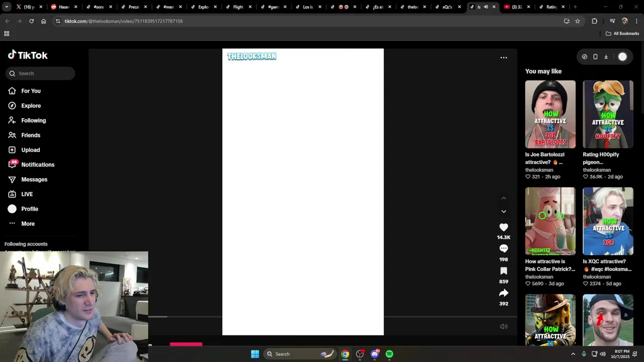Toggle the video volume speaker icon
Screen dimensions: 644x362
pos(504,326)
